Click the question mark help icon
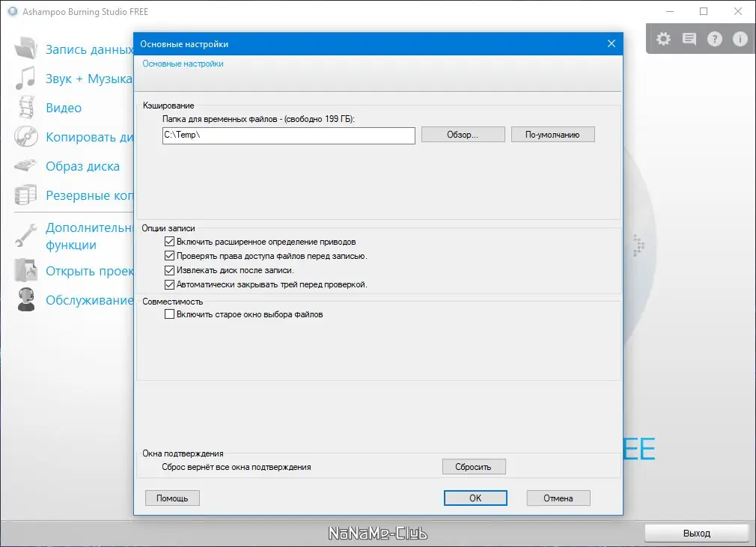756x547 pixels. pos(715,39)
